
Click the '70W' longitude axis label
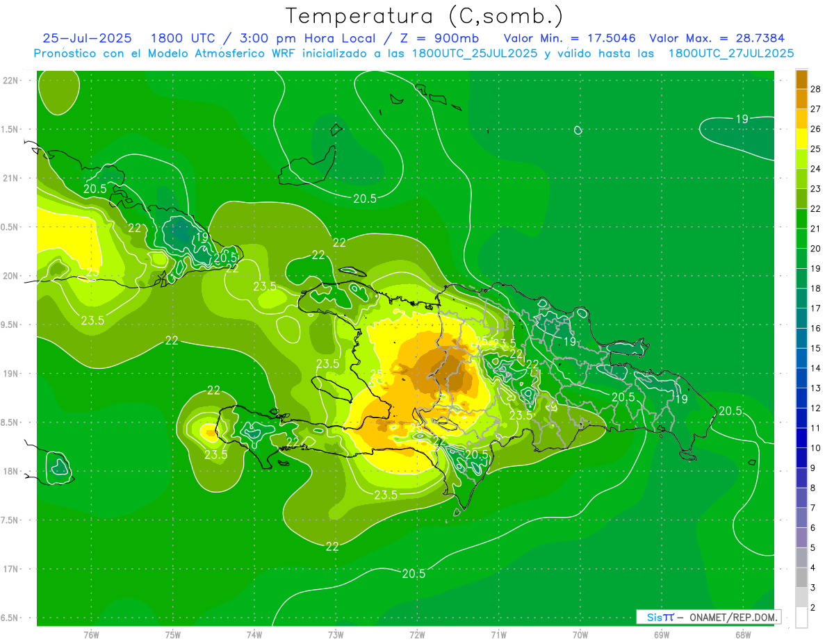pyautogui.click(x=580, y=634)
